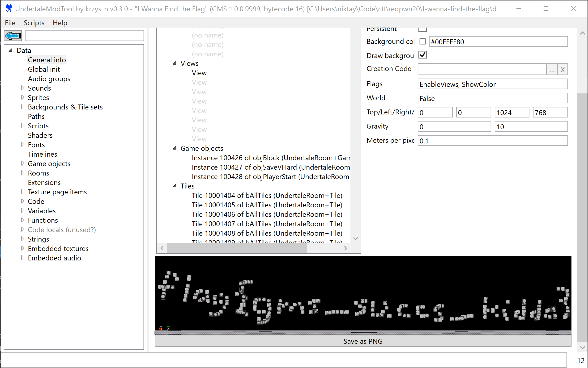Screen dimensions: 588x368
Task: Click the UndertaleModTool app icon in title bar
Action: tap(9, 8)
